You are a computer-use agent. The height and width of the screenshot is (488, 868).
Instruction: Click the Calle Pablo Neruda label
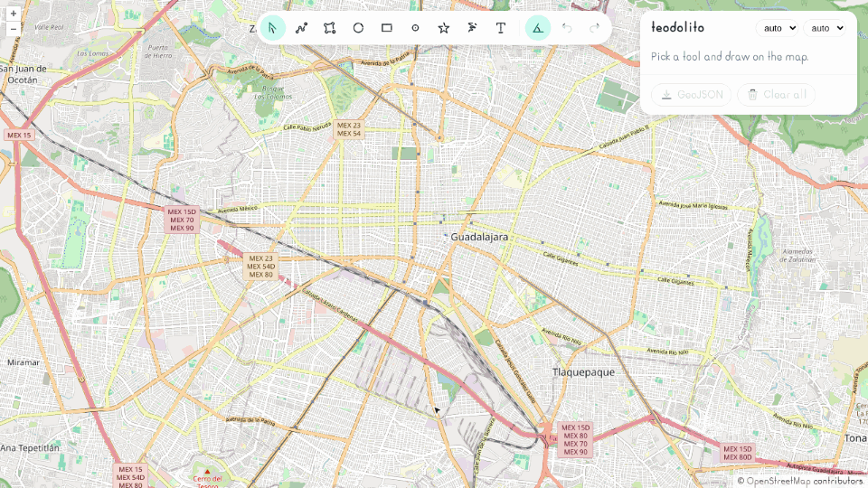pyautogui.click(x=307, y=127)
